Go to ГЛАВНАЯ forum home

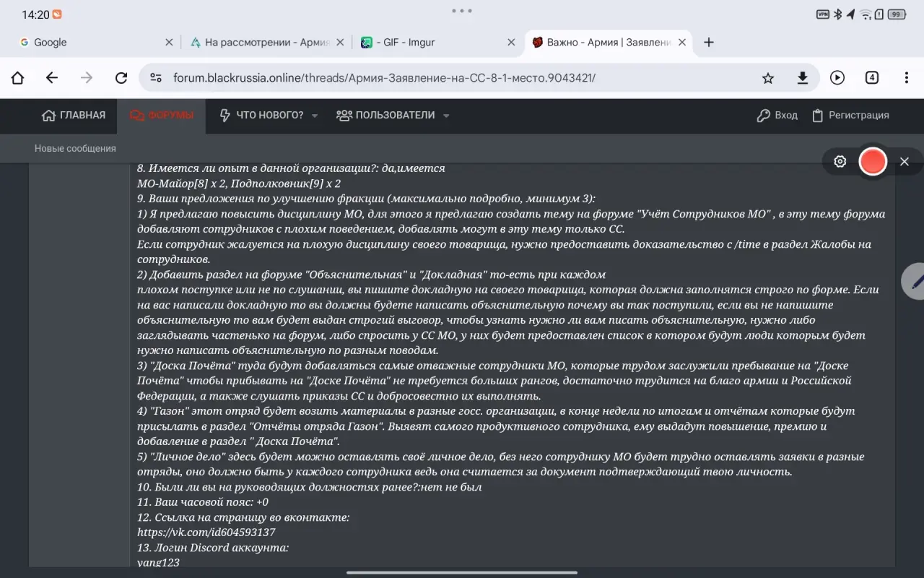coord(74,116)
